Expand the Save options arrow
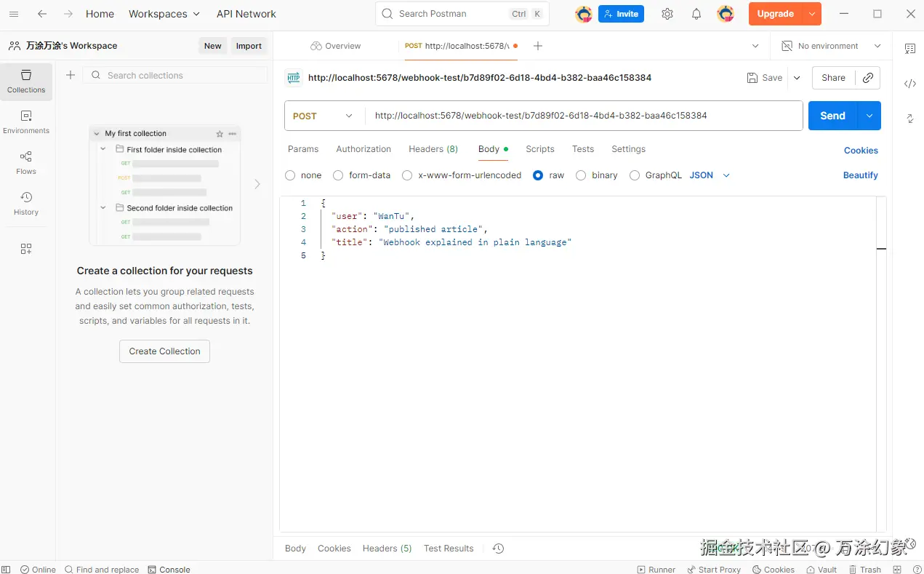The width and height of the screenshot is (924, 574). point(797,78)
